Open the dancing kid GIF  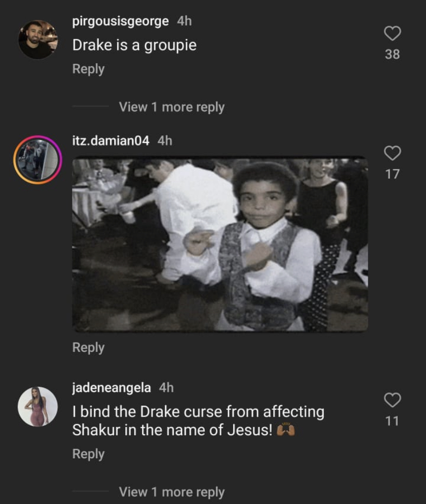coord(220,244)
